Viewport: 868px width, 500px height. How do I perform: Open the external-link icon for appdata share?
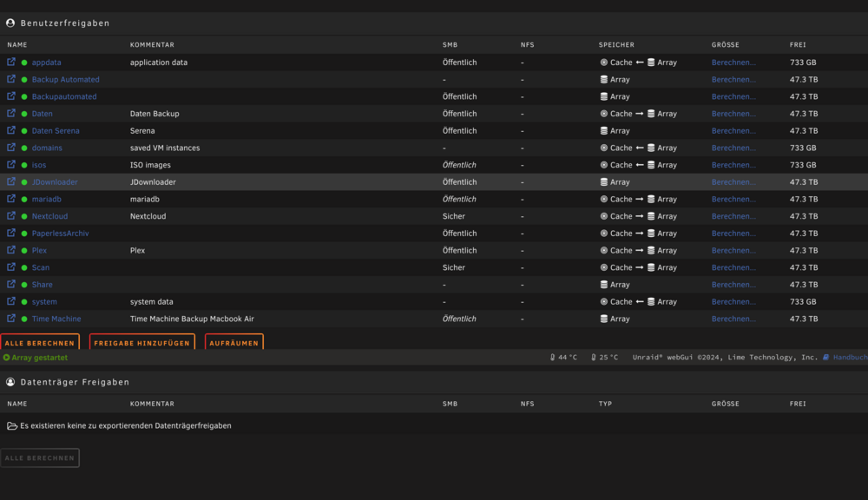(11, 62)
